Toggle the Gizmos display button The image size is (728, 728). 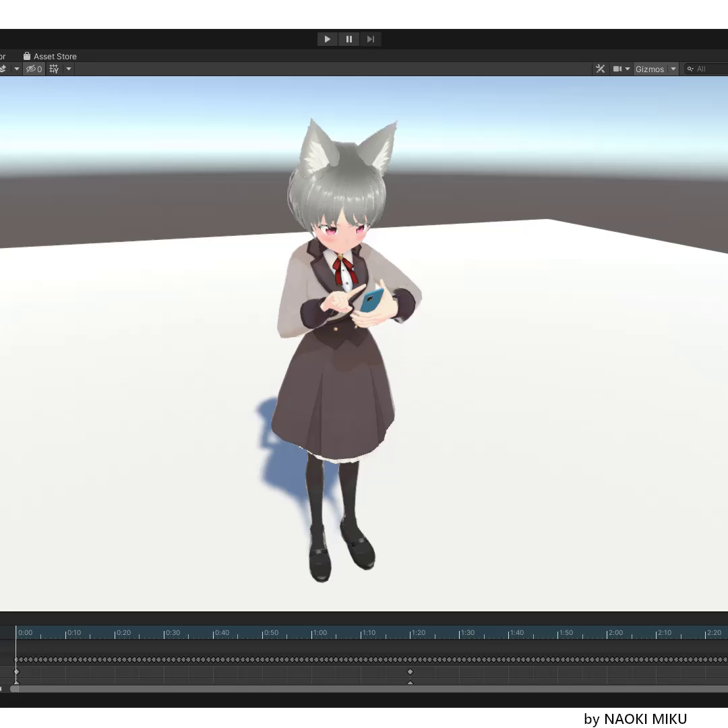(650, 68)
